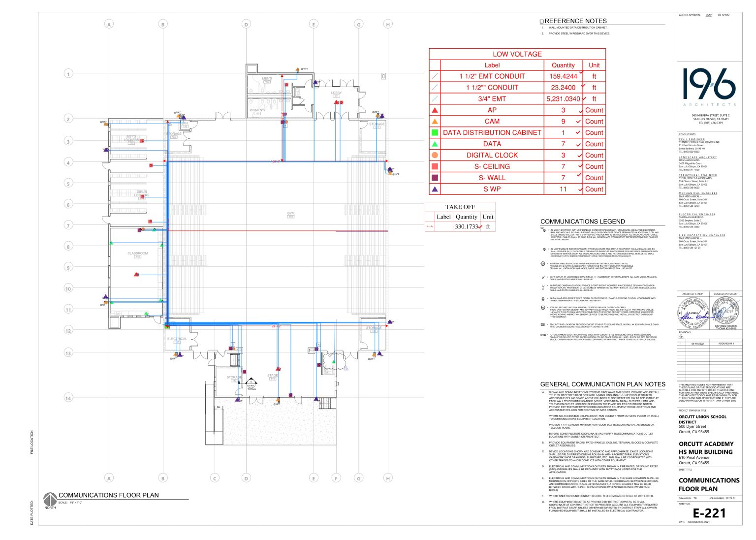Select the green DATA DISTRIBUTION CABINET square symbol

[x=434, y=132]
